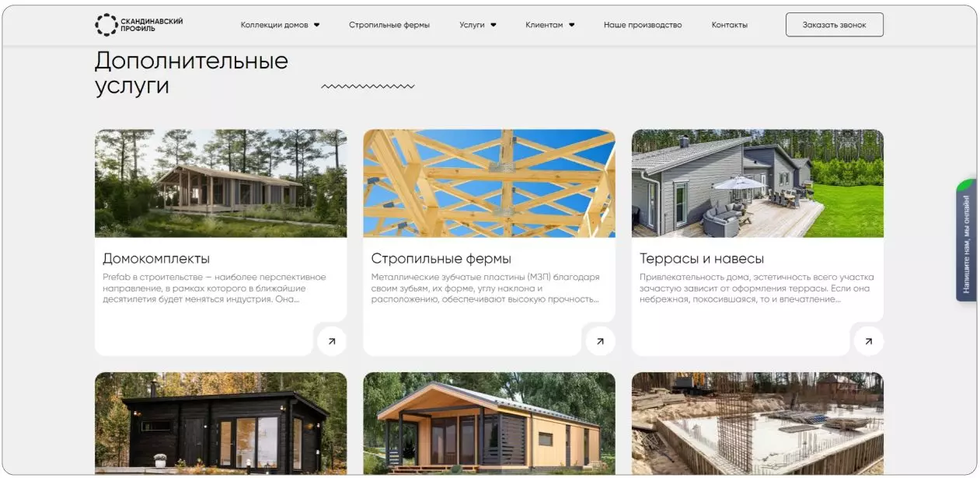Expand the Услуги dropdown menu
980x478 pixels.
(x=477, y=25)
